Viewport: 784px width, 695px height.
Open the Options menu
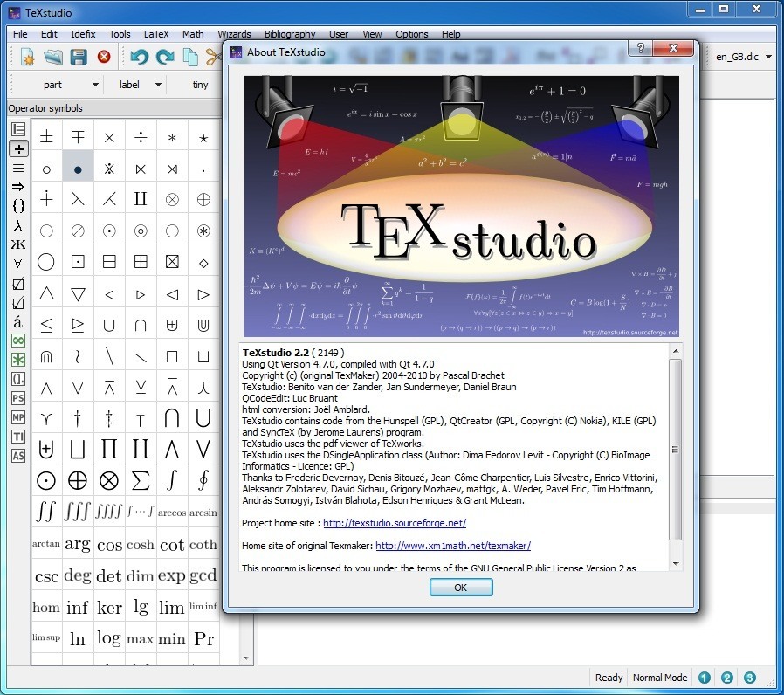point(412,34)
